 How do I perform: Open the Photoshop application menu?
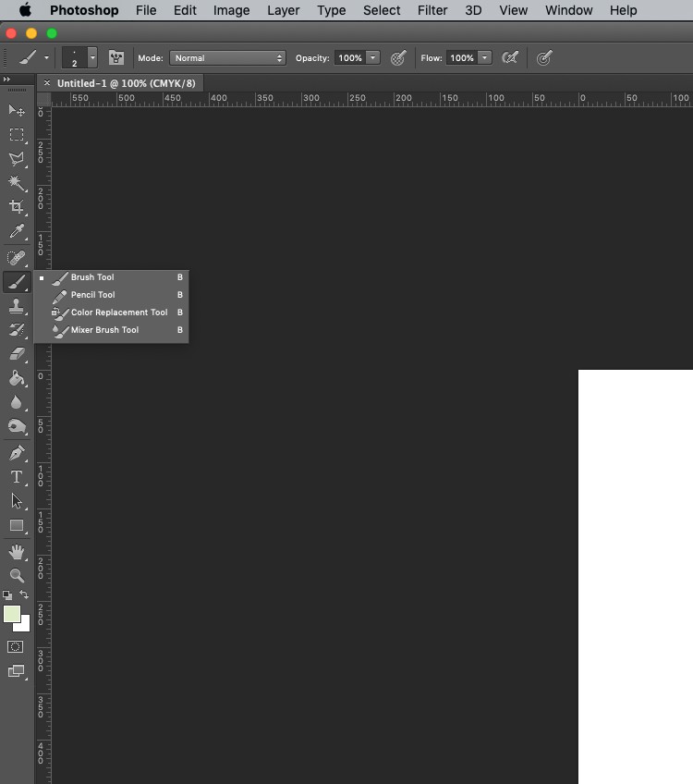pos(84,10)
